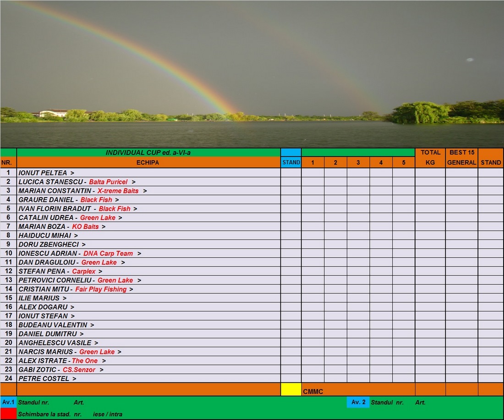Click the ECHIPA column header
This screenshot has width=504, height=420.
pos(148,162)
